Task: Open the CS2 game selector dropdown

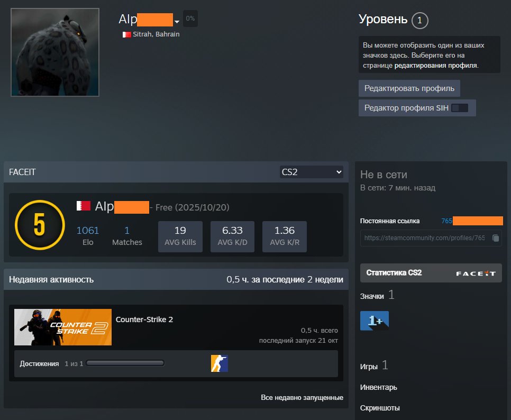Action: pos(311,172)
